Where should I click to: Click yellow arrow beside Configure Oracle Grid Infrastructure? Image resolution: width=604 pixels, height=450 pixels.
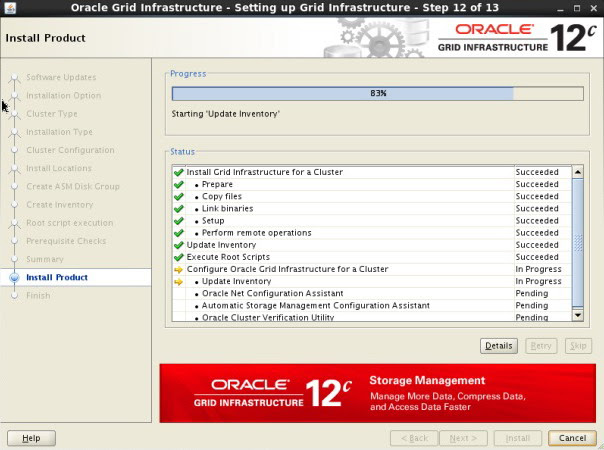click(x=178, y=270)
